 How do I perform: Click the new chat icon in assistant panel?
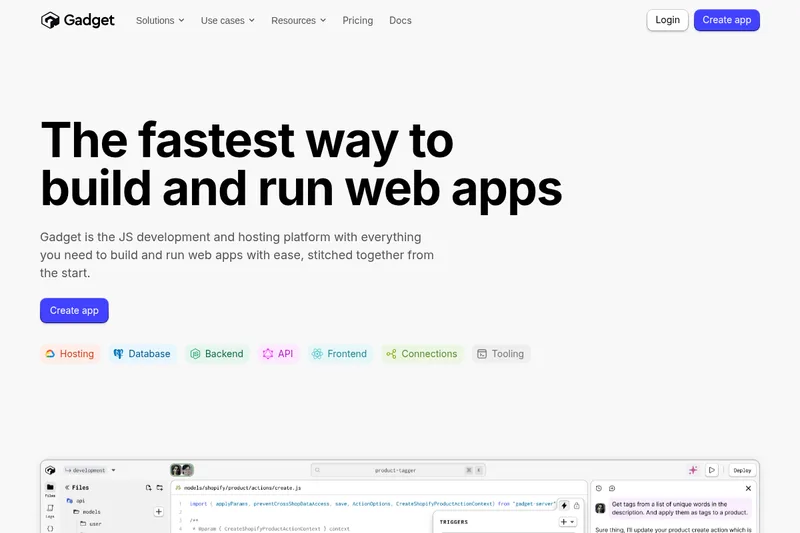tap(612, 488)
